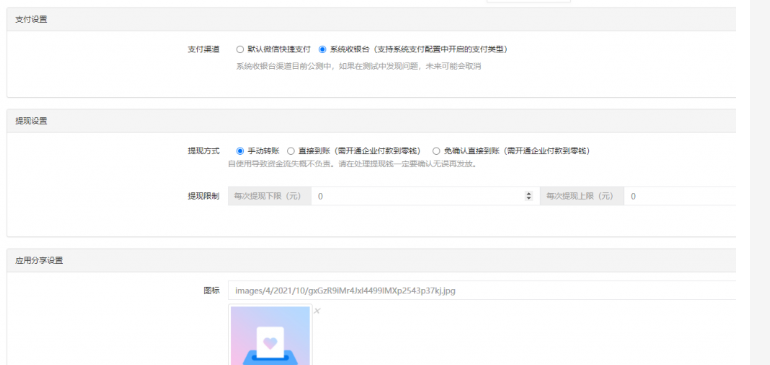Click the 每次提现上限 amount input field
This screenshot has width=770, height=365.
tap(680, 196)
